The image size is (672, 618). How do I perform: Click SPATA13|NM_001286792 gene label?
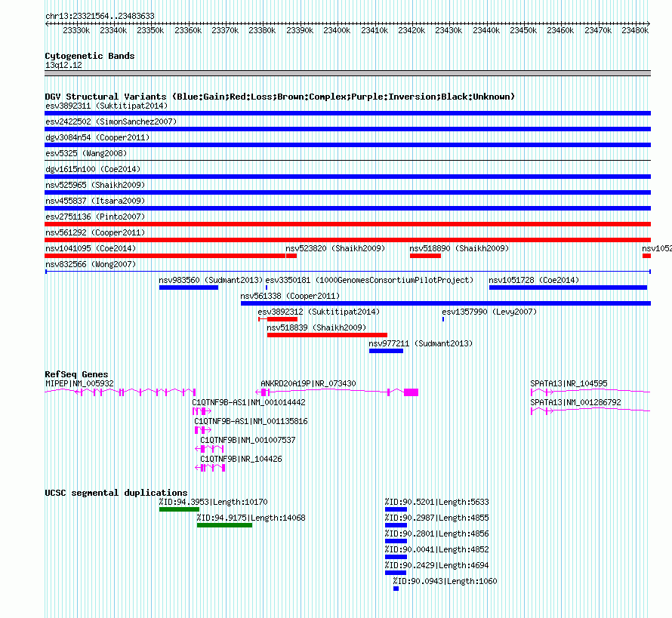[x=575, y=403]
